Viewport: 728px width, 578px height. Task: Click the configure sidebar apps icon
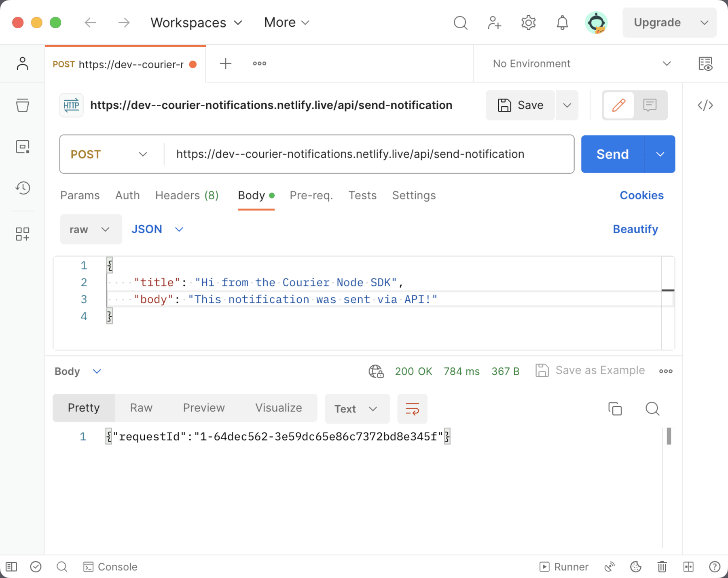(23, 234)
